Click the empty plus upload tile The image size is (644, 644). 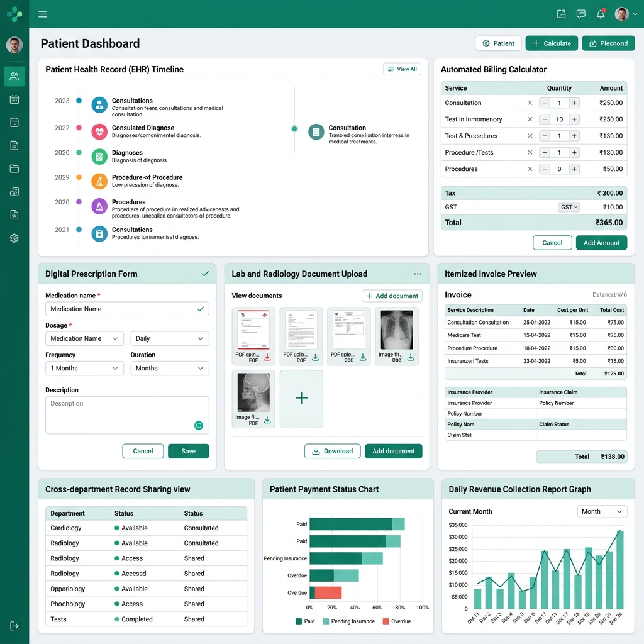(301, 398)
